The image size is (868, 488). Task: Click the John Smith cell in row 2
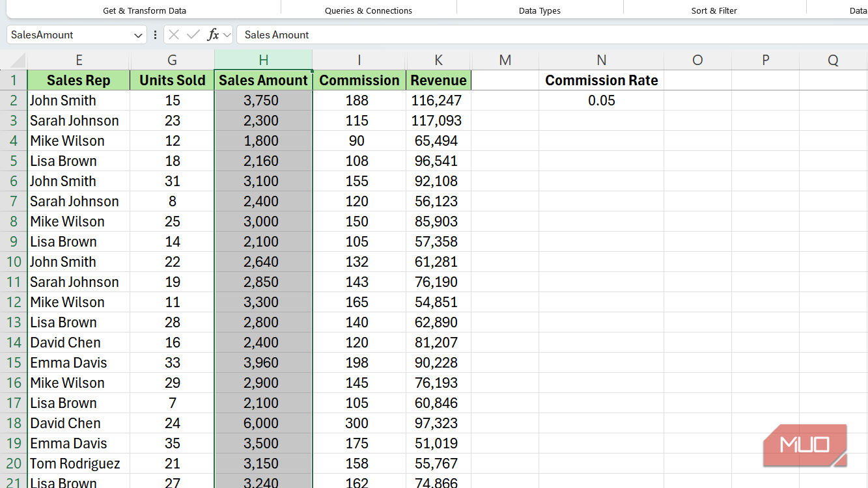point(79,101)
